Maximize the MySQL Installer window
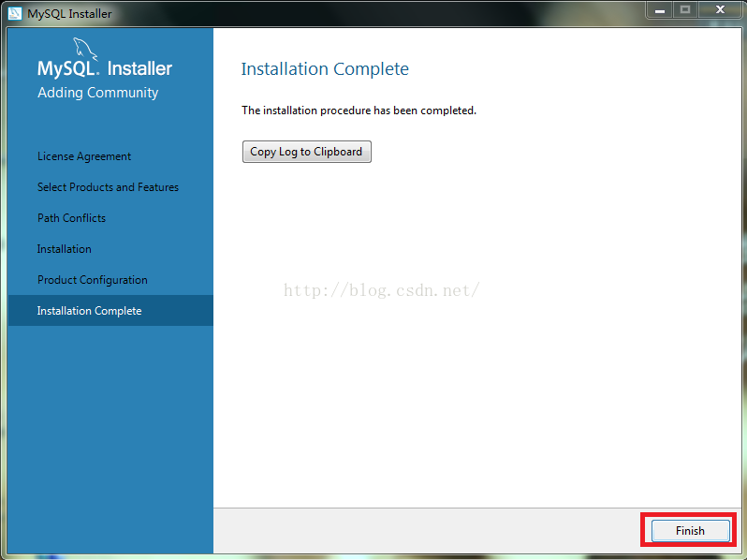The image size is (747, 560). pyautogui.click(x=685, y=9)
